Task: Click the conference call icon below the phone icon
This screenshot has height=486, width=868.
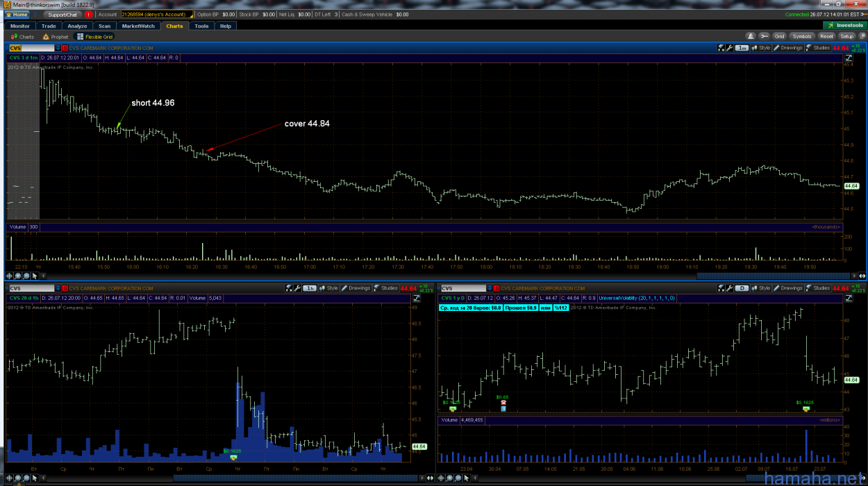Action: point(503,409)
